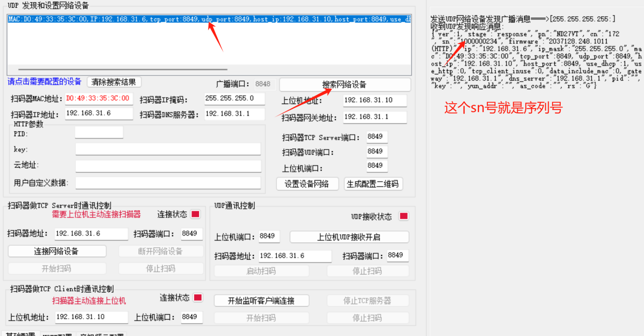
Task: Click 上位机端口 field in the TCP Client section
Action: (192, 317)
